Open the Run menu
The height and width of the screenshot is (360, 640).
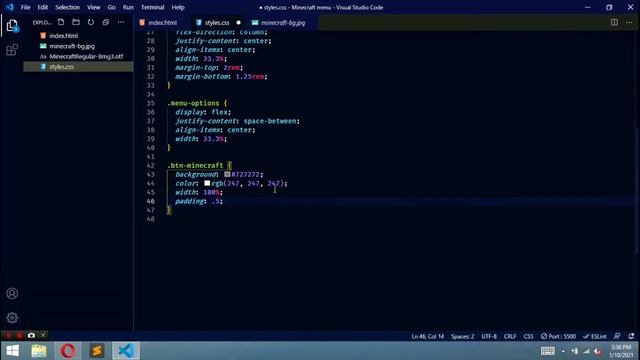(128, 7)
